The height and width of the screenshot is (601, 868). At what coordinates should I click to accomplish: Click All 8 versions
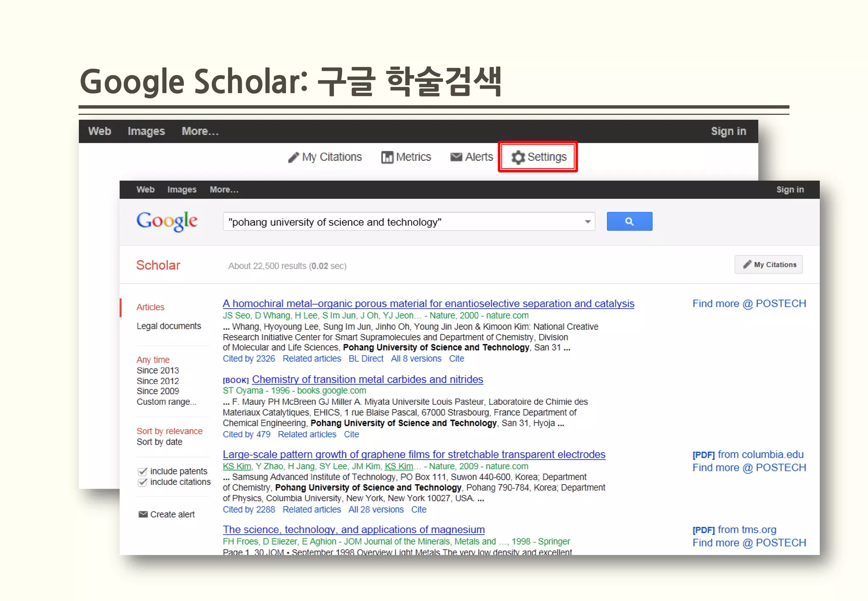click(416, 359)
